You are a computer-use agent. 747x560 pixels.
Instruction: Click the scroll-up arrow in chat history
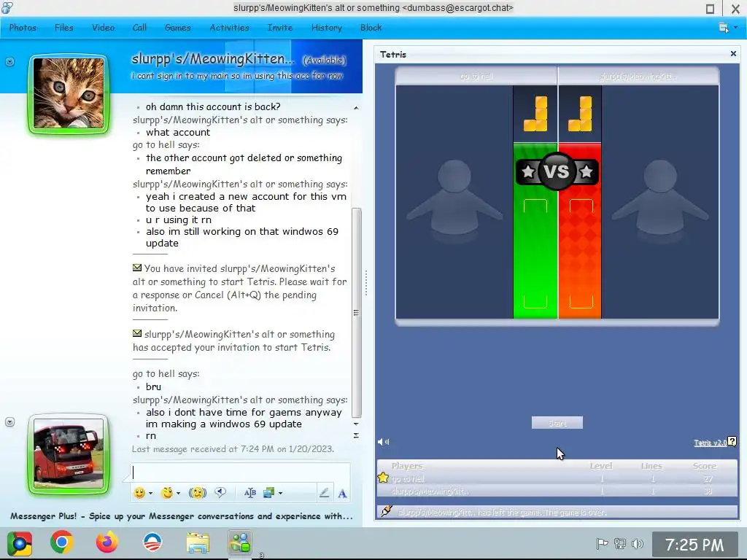(356, 108)
